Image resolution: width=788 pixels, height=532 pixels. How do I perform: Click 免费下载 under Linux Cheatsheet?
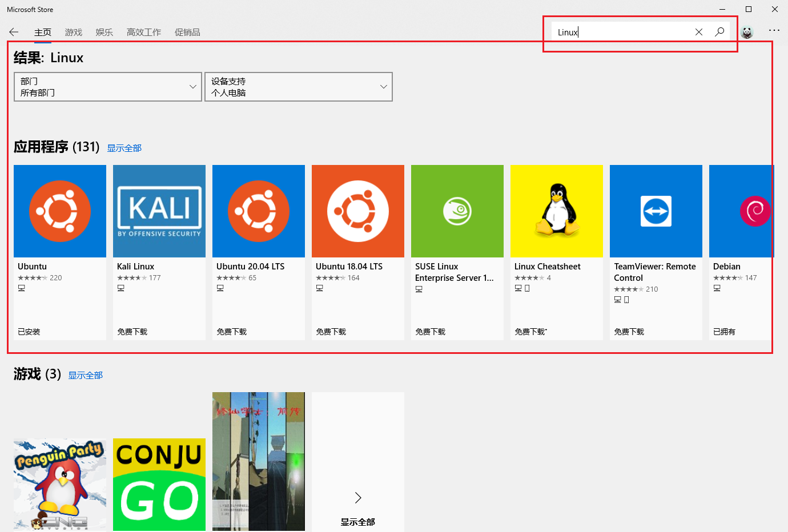coord(530,332)
